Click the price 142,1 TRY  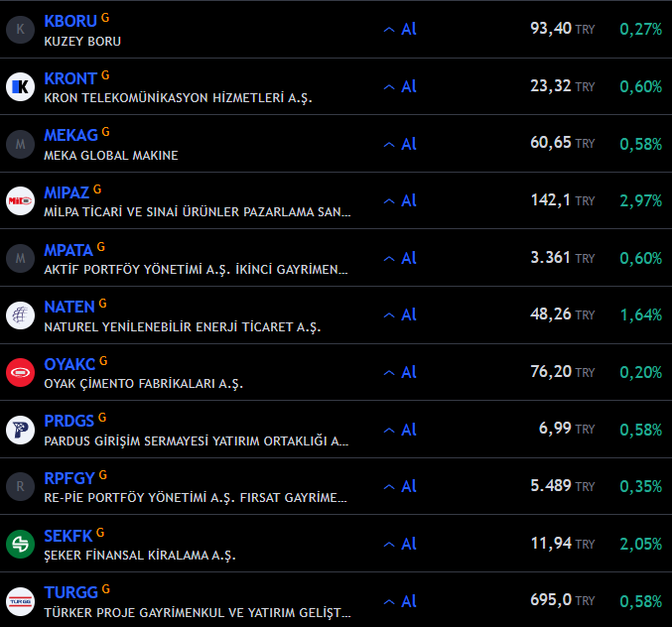562,200
